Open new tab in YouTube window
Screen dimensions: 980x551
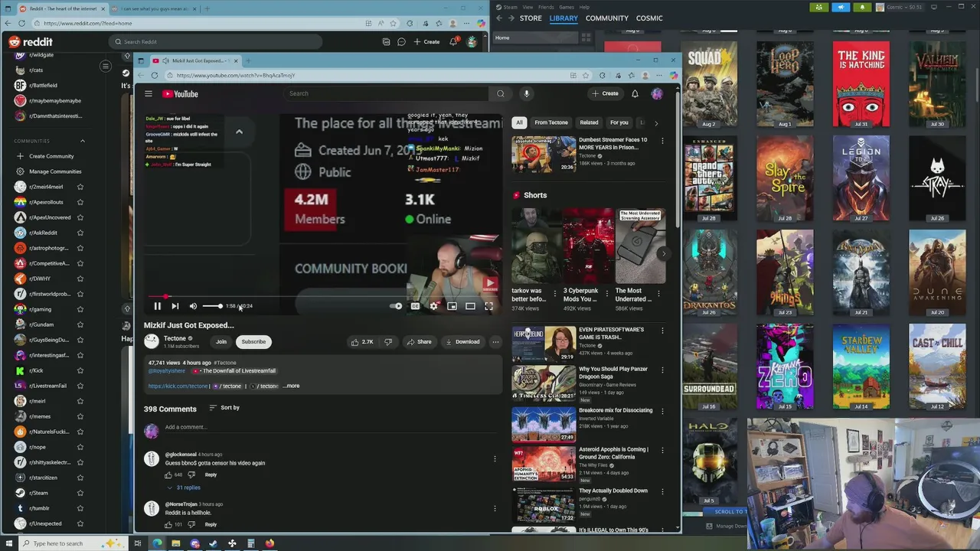click(x=247, y=60)
